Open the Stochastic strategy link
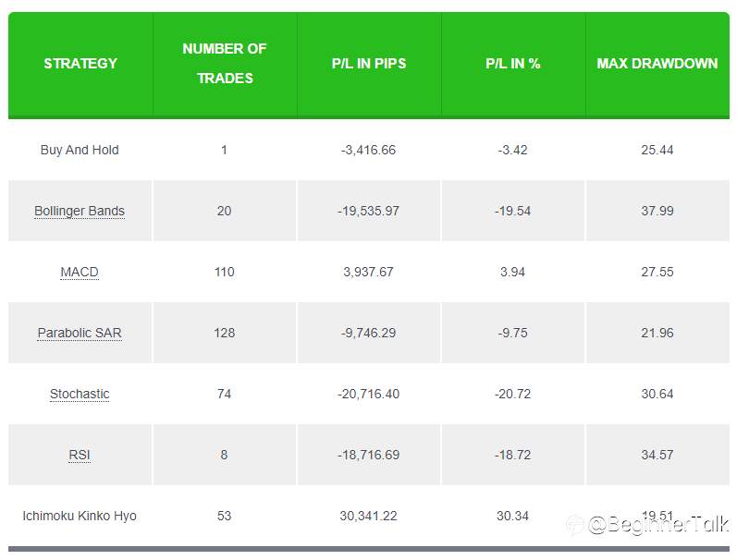 coord(80,394)
